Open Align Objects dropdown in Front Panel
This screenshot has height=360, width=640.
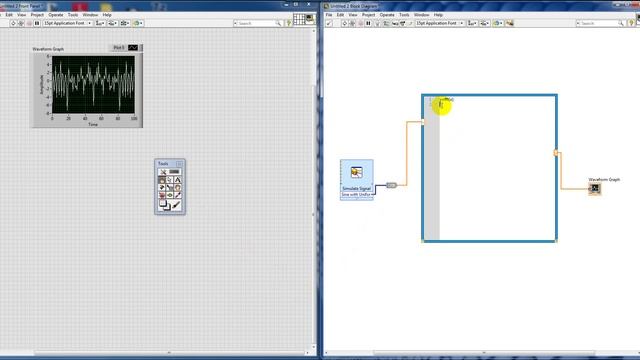tap(100, 23)
